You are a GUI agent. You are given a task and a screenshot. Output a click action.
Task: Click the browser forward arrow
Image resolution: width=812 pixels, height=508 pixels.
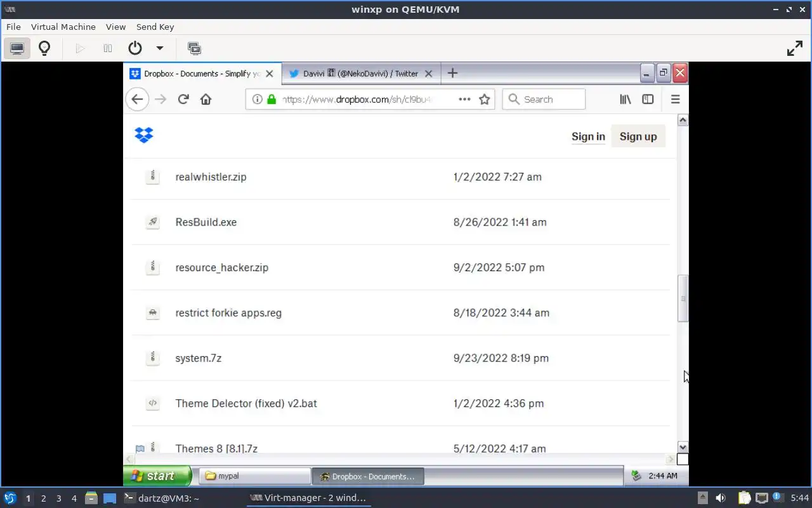pos(160,99)
